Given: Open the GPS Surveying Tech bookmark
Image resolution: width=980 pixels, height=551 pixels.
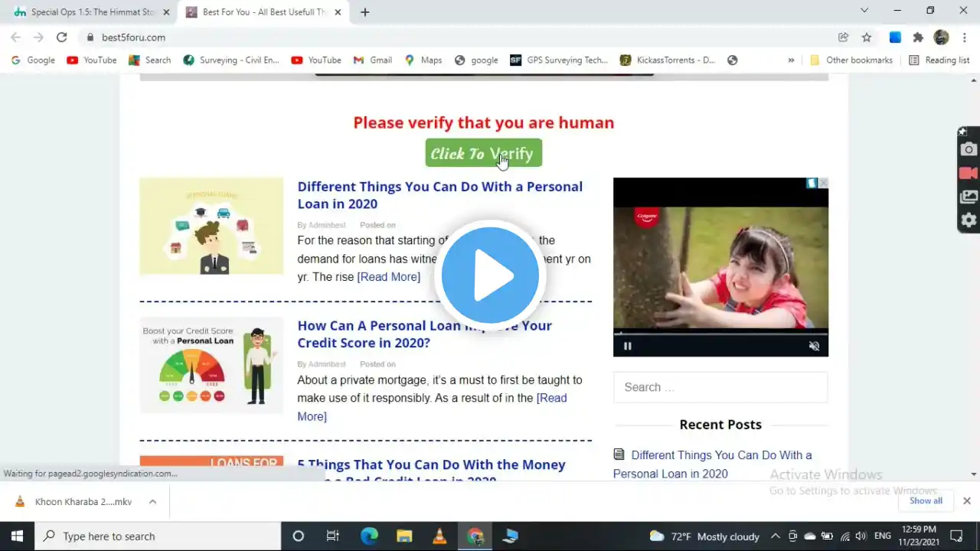Looking at the screenshot, I should [559, 60].
